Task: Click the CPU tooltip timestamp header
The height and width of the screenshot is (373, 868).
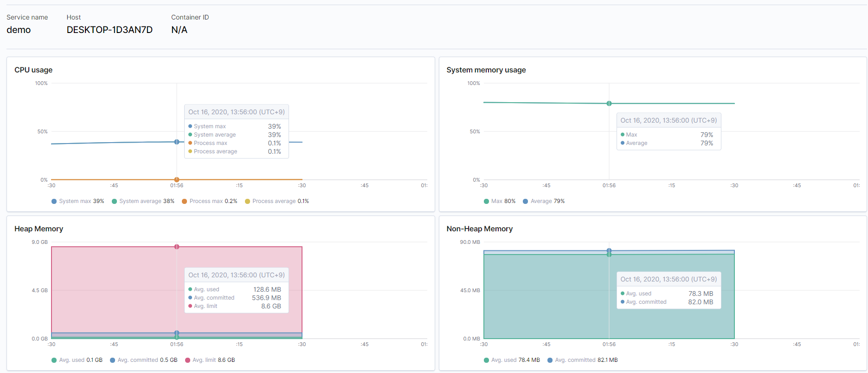Action: click(x=237, y=112)
